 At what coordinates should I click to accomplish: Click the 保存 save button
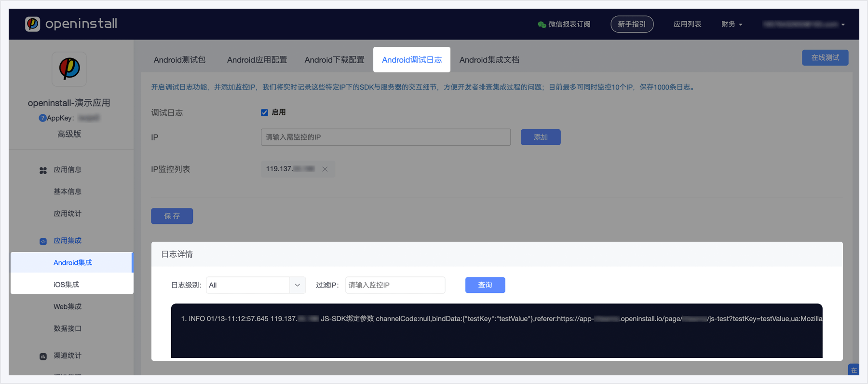[x=172, y=216]
